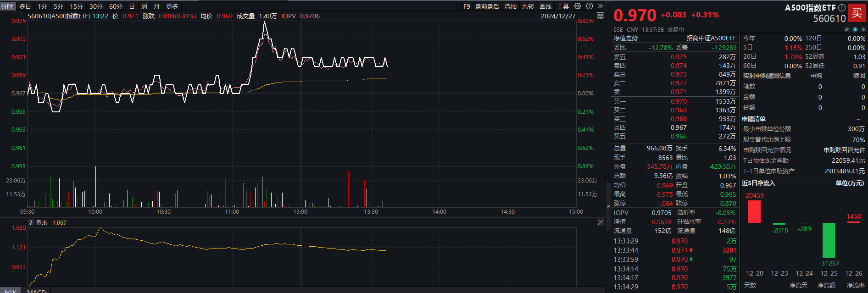Screen dimensions: 868x293
Task: Open chart settings gear icon
Action: click(578, 6)
